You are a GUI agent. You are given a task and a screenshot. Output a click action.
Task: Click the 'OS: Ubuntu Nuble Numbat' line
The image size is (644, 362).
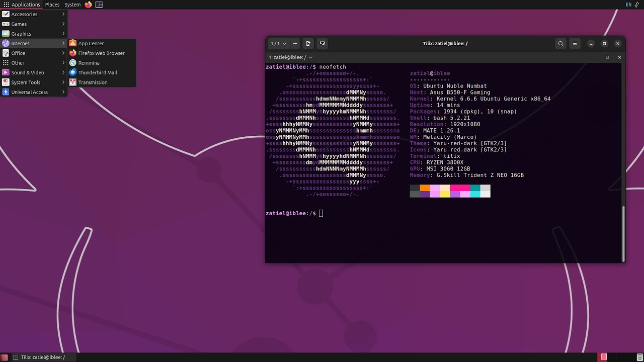(448, 86)
